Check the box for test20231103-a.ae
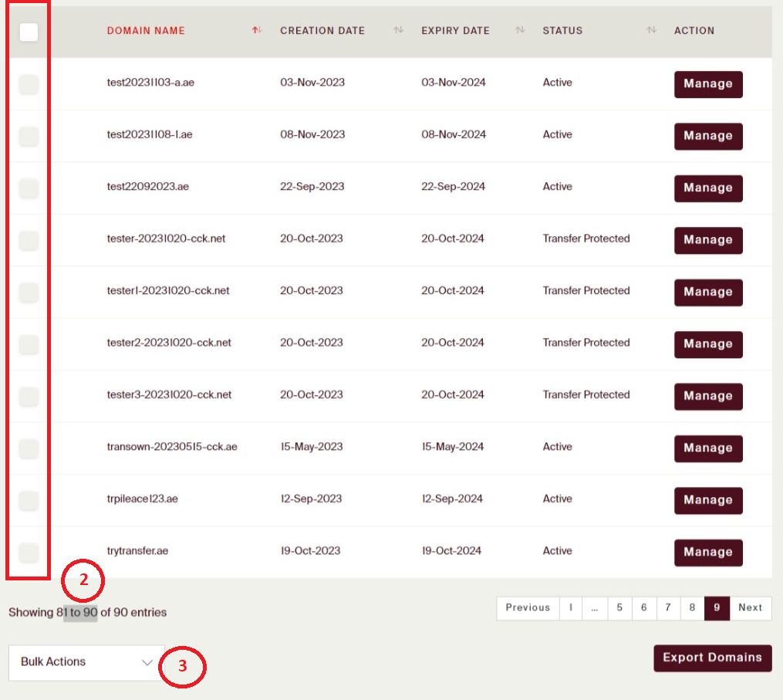783x700 pixels. tap(29, 84)
